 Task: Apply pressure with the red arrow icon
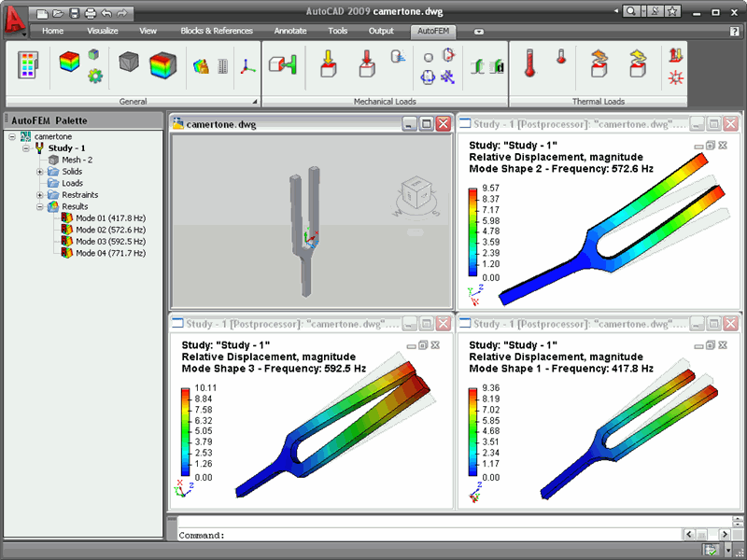pyautogui.click(x=366, y=63)
